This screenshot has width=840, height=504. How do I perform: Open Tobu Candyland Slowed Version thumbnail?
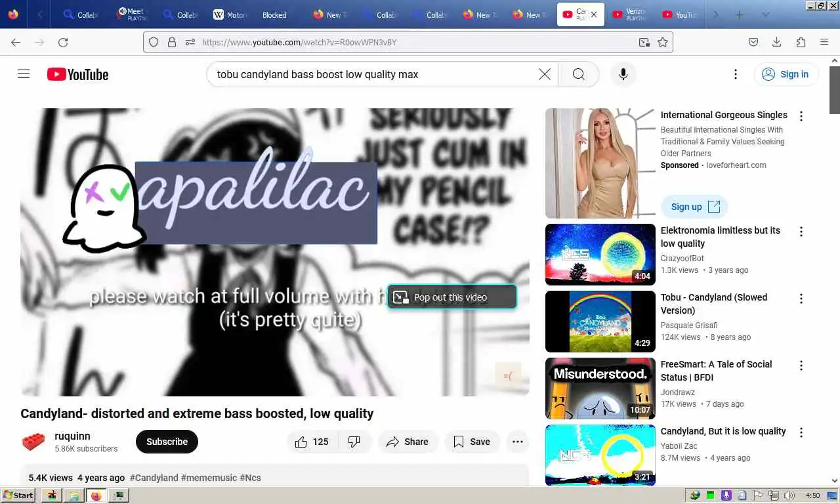click(600, 322)
